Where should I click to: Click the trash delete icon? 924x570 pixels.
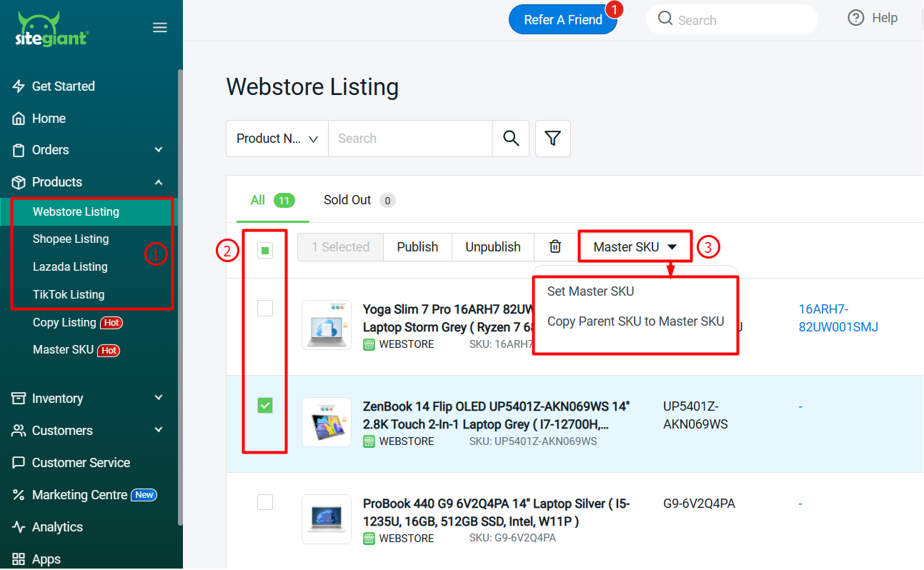point(555,246)
